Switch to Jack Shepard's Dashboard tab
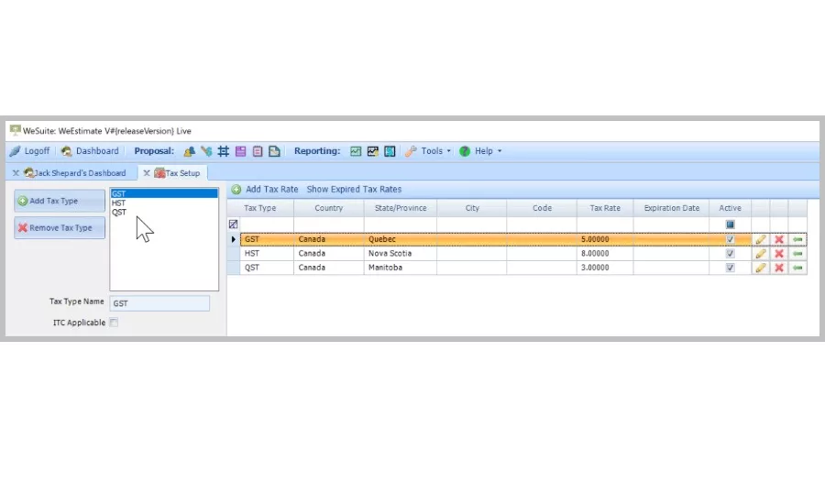 pos(80,173)
